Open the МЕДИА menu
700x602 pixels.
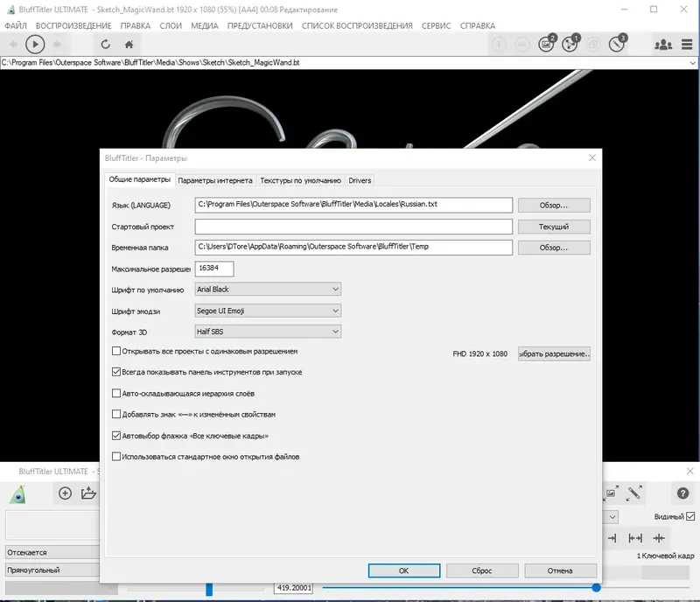pos(205,25)
